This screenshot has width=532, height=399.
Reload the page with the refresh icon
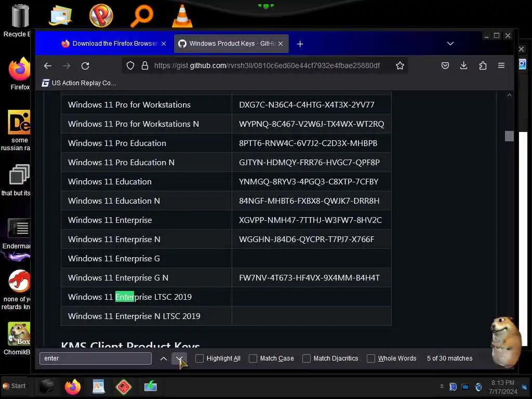[85, 66]
